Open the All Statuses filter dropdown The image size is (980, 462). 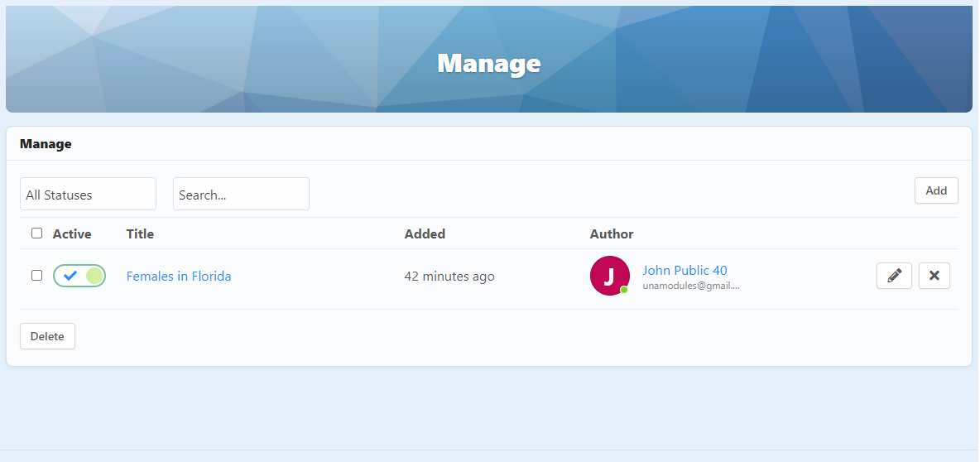(88, 195)
